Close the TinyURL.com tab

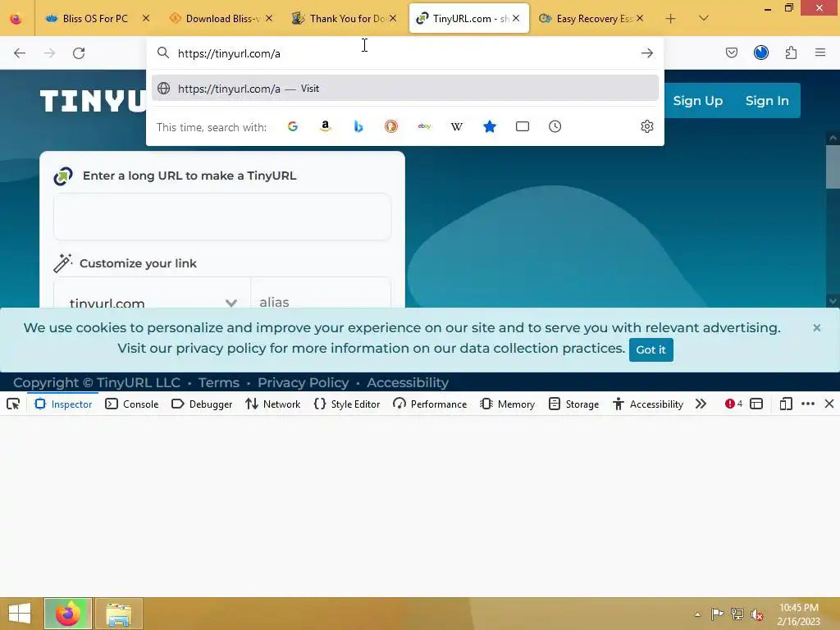point(516,18)
